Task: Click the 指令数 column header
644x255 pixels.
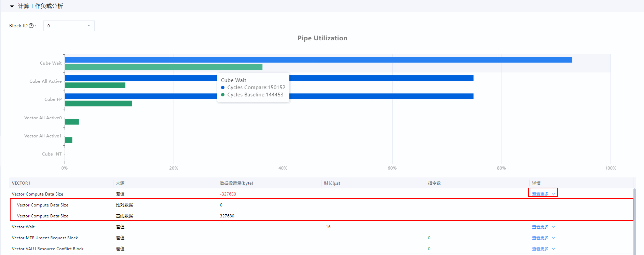Action: pyautogui.click(x=435, y=183)
